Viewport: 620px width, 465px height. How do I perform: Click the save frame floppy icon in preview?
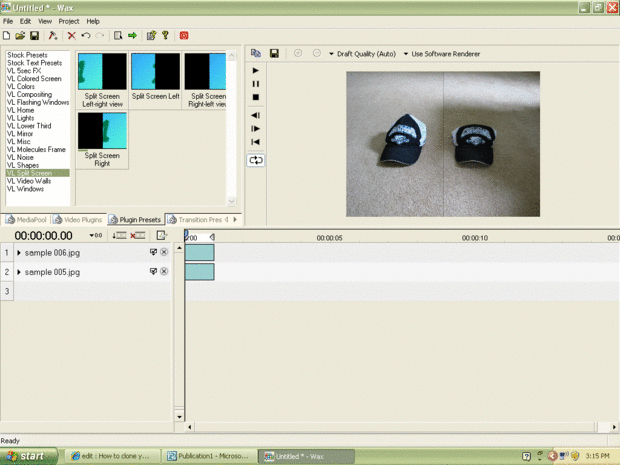click(274, 53)
